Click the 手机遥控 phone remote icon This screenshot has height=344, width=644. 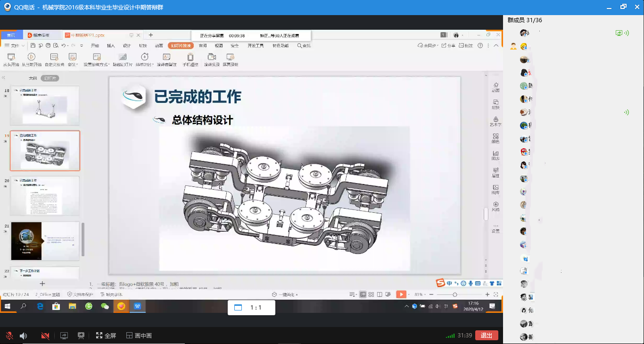point(190,57)
